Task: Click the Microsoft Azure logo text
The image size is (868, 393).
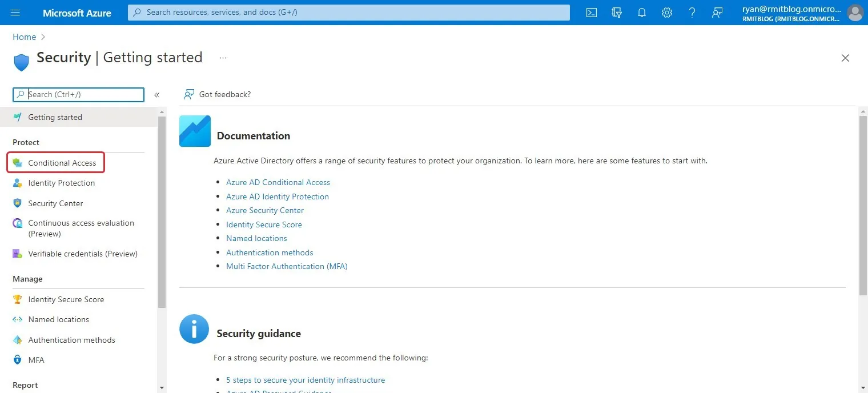Action: [77, 13]
